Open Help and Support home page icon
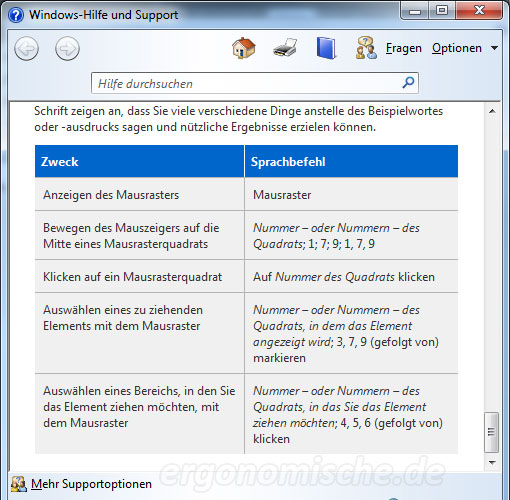 point(244,48)
